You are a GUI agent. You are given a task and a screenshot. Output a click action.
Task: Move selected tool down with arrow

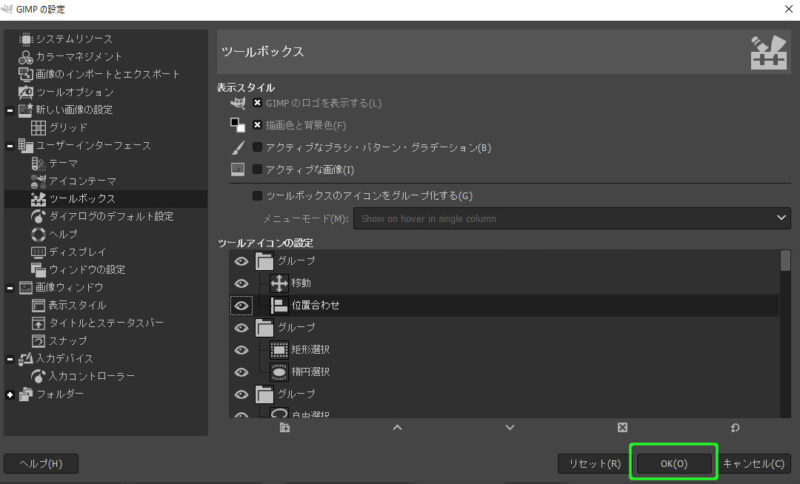tap(510, 427)
